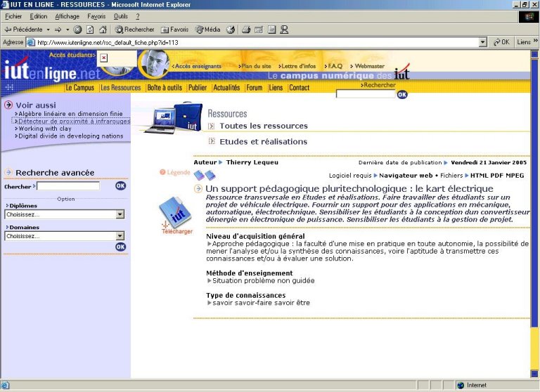This screenshot has height=392, width=540.
Task: Click the Précédente back button
Action: click(x=23, y=30)
